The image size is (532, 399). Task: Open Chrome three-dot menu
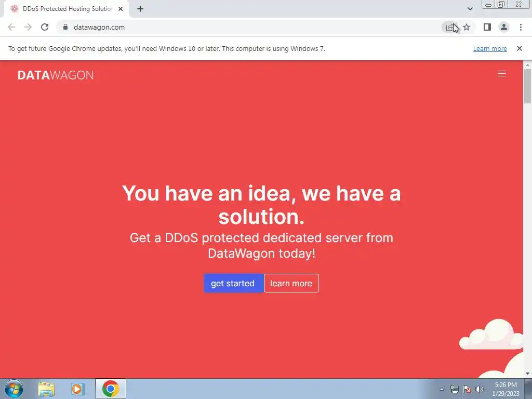tap(521, 27)
